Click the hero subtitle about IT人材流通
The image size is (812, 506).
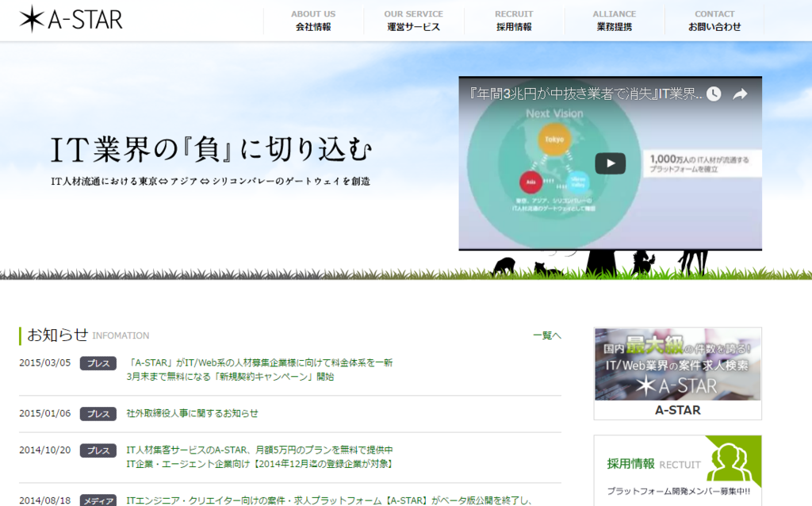(211, 182)
